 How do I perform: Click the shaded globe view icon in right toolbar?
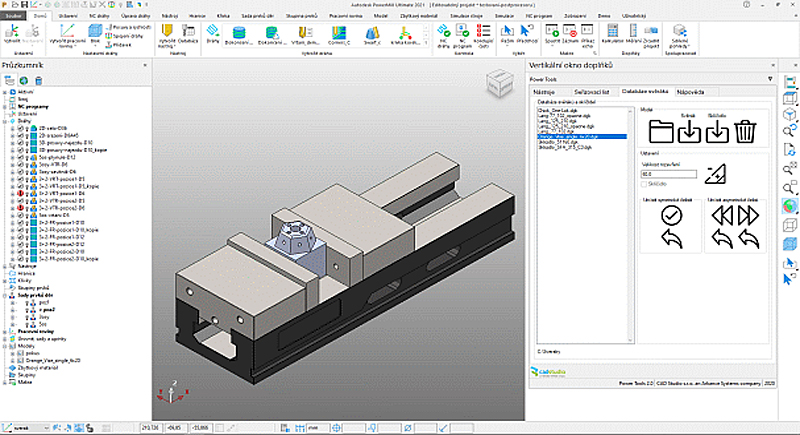coord(789,206)
